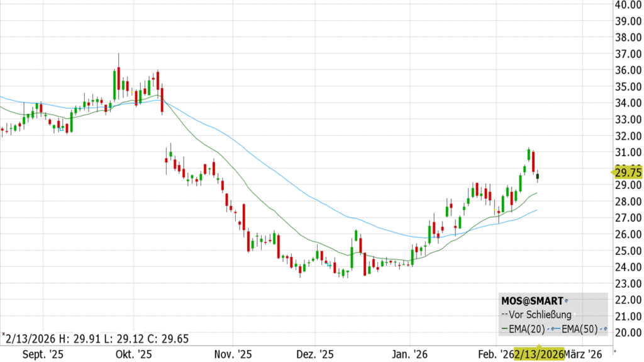Screen dimensions: 644x362
Task: Open the EMA(50) indicator settings gear
Action: tap(604, 329)
